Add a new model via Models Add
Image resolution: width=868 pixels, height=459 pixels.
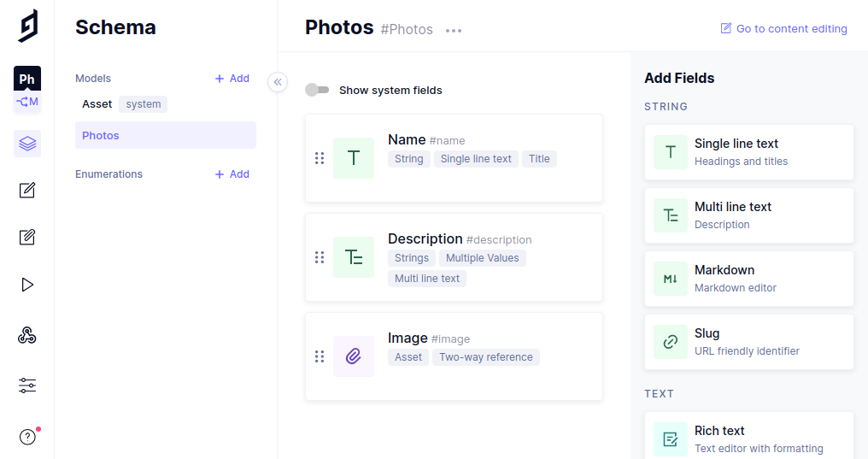[232, 79]
